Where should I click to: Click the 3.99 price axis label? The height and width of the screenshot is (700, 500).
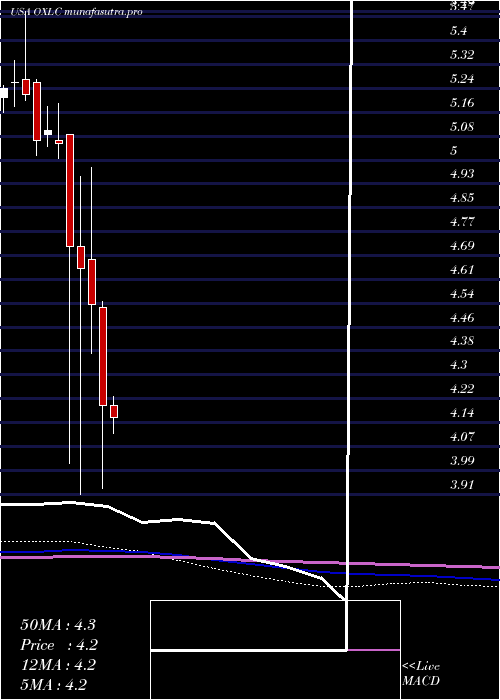tap(462, 460)
